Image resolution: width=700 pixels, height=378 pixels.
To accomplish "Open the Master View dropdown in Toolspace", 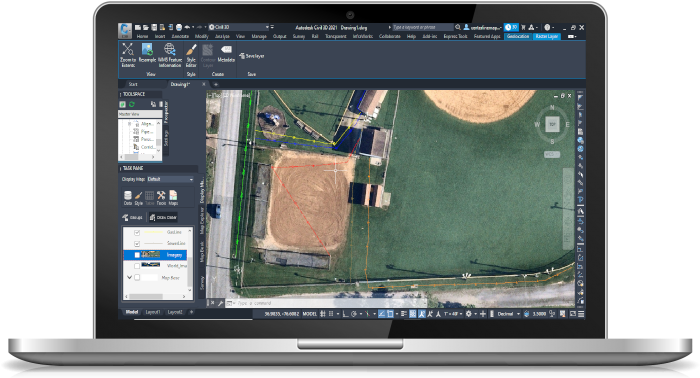I will (140, 114).
